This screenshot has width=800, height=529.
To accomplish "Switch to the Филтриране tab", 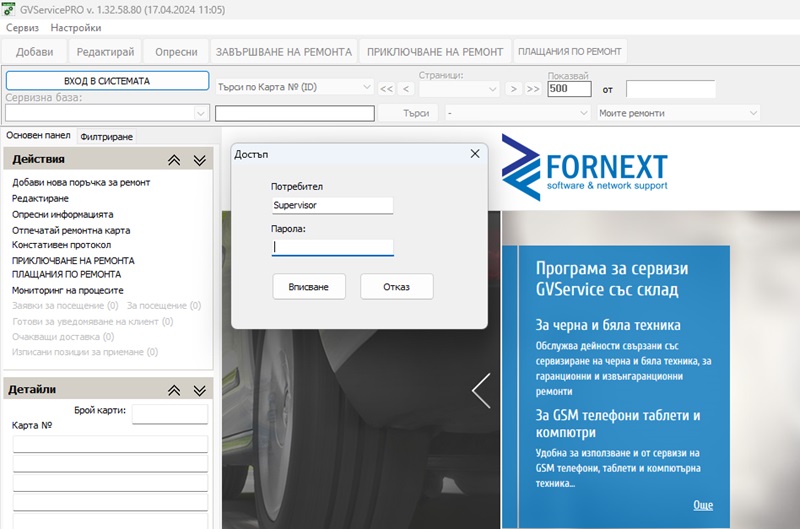I will tap(107, 136).
